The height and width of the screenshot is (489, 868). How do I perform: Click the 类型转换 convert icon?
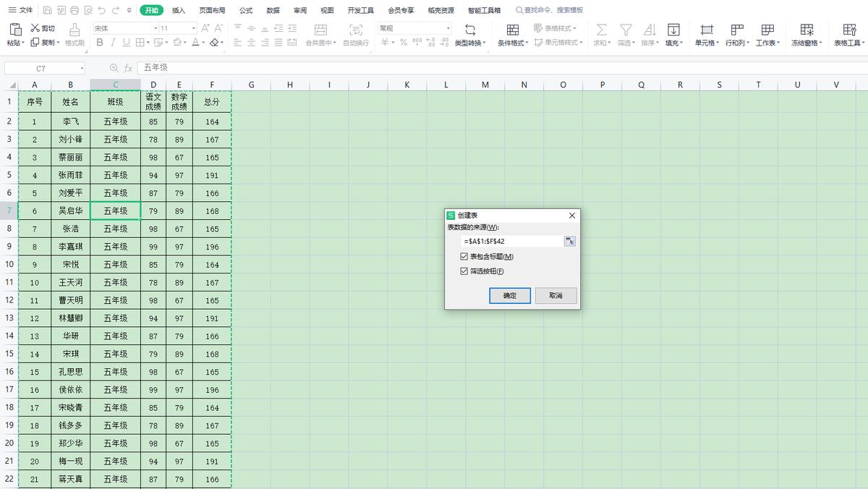(470, 30)
